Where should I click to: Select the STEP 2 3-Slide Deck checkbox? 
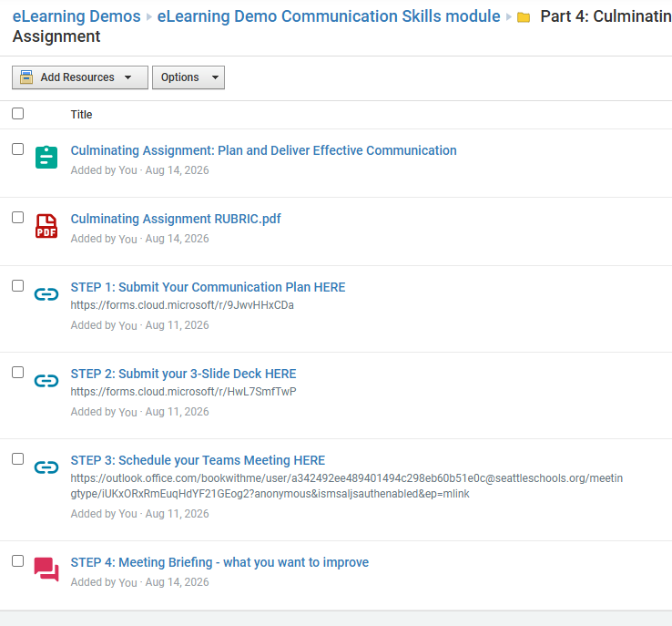17,372
